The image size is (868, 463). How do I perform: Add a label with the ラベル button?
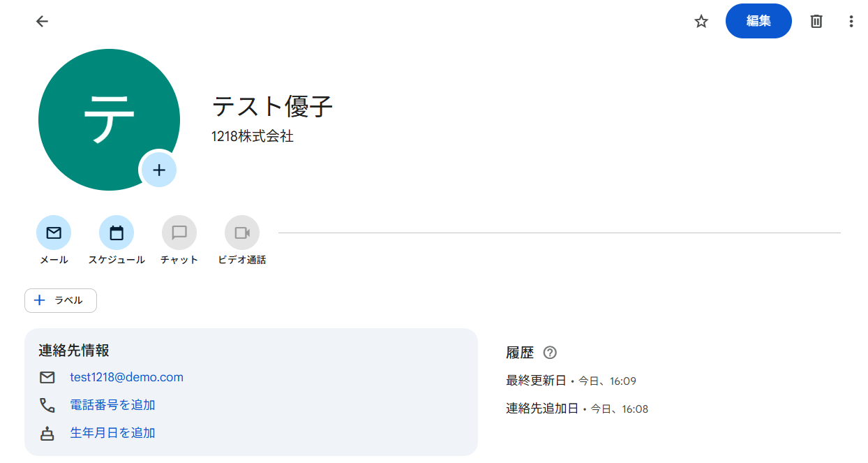61,300
